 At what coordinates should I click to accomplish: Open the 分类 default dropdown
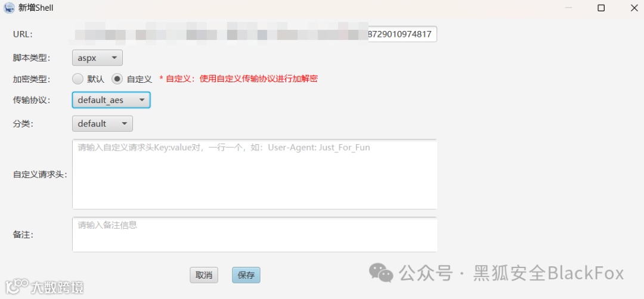[x=103, y=123]
